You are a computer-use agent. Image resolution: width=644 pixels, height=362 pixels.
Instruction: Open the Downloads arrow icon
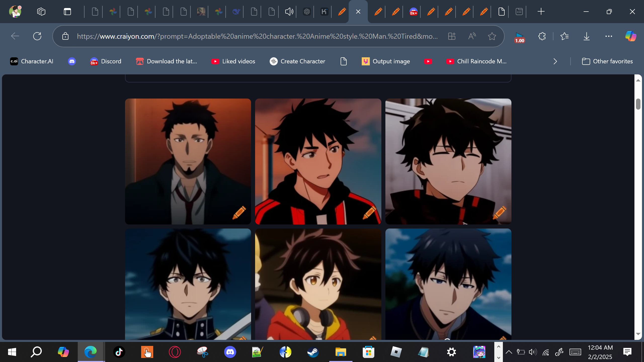pos(586,36)
